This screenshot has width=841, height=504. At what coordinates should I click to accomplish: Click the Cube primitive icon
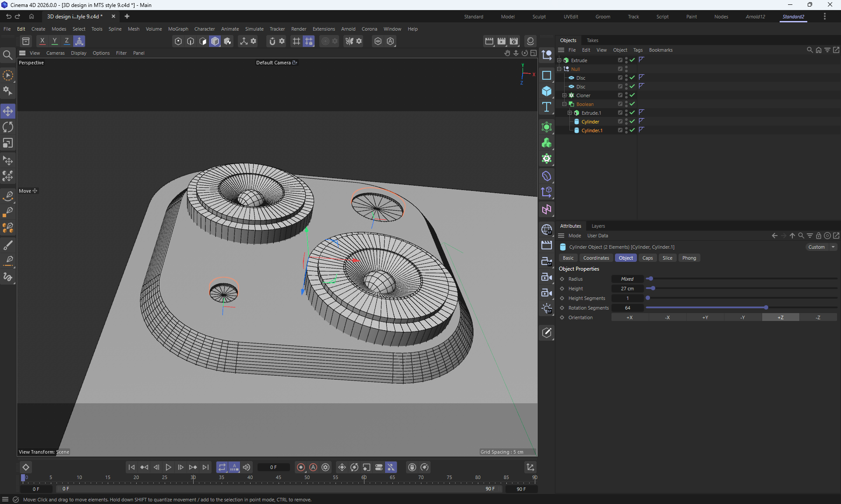tap(546, 91)
